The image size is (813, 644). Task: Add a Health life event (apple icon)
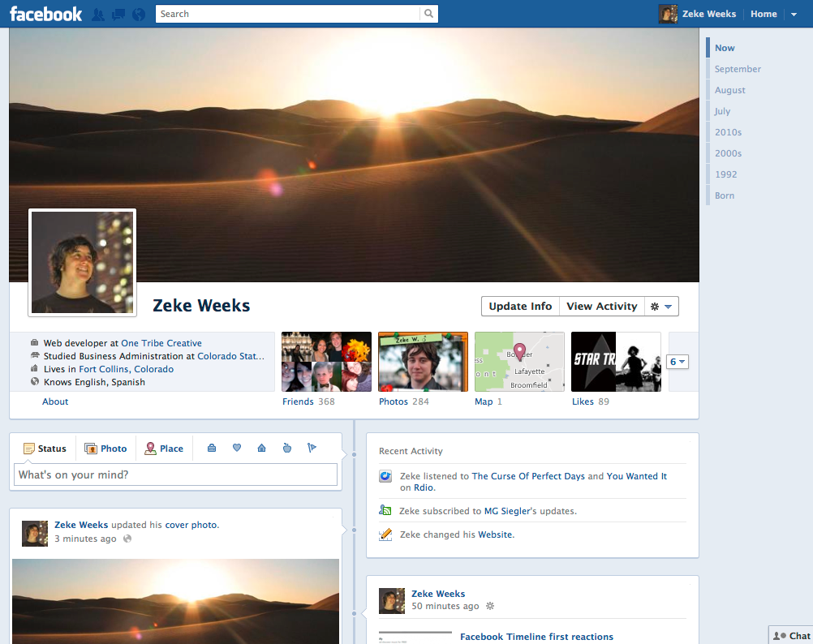[x=286, y=448]
